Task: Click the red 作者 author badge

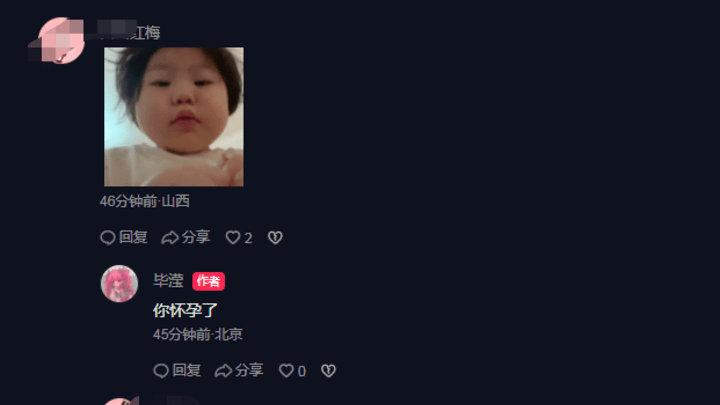Action: click(x=208, y=281)
